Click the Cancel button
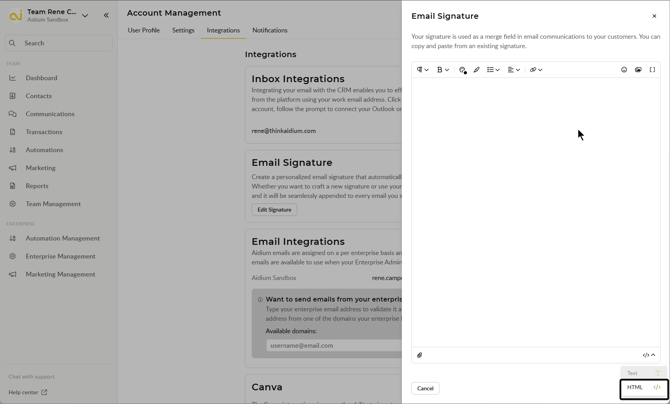This screenshot has height=404, width=670. tap(425, 388)
